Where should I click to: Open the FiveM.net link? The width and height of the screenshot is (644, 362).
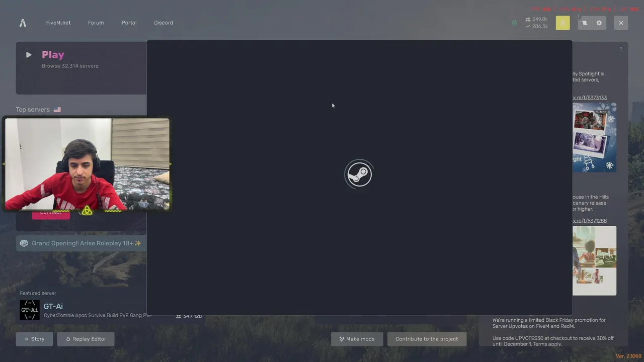click(x=58, y=23)
